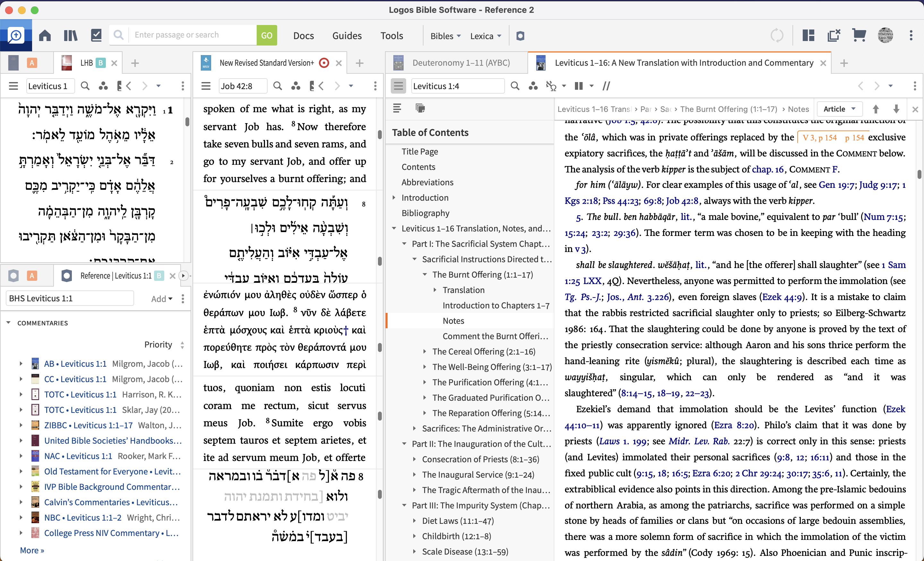Image resolution: width=924 pixels, height=561 pixels.
Task: Open visual filters in NRSV panel
Action: (295, 86)
